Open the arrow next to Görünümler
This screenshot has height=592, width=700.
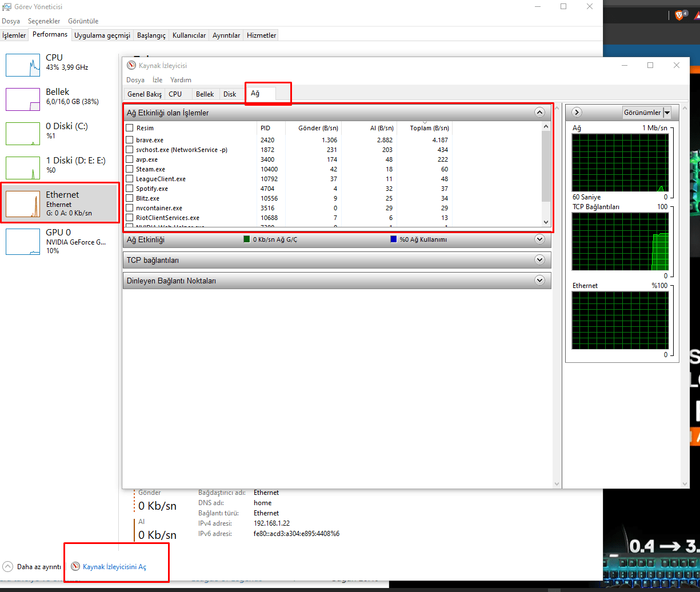pyautogui.click(x=667, y=113)
